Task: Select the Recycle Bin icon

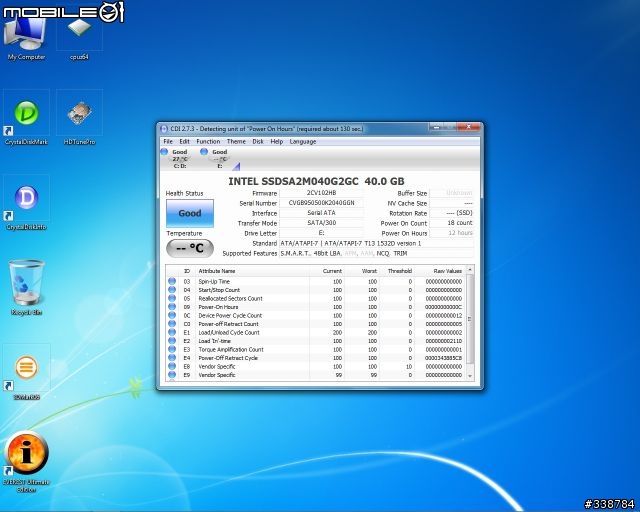Action: [x=26, y=288]
